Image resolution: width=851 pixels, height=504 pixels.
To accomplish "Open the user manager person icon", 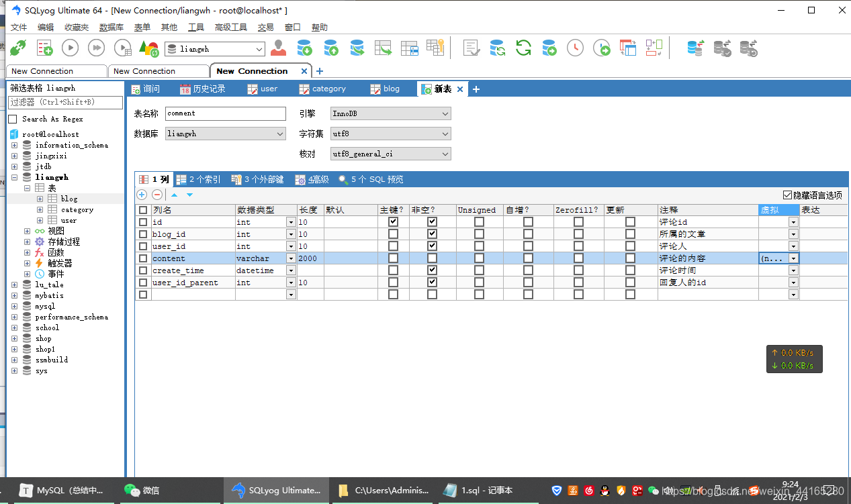I will [278, 48].
